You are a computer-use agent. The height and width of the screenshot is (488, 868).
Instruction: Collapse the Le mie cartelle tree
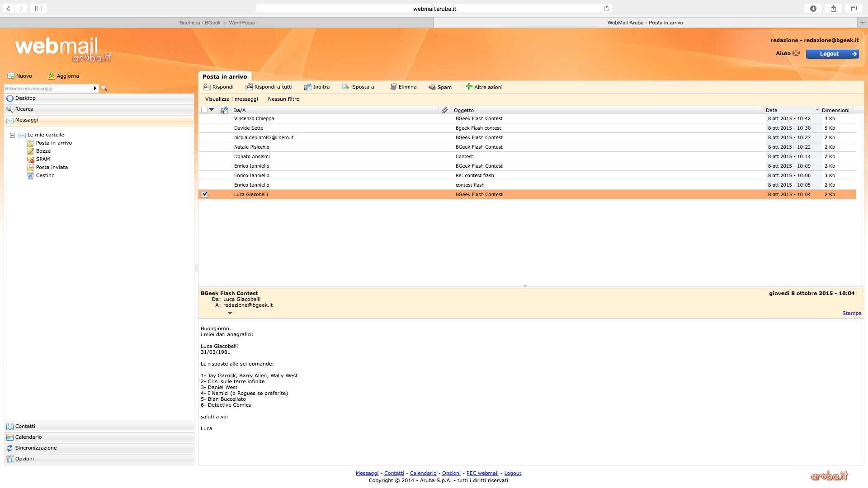(x=13, y=135)
